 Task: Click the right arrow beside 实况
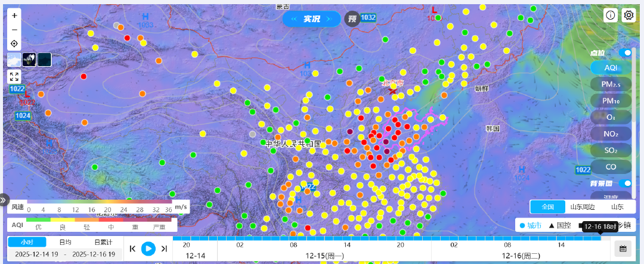pyautogui.click(x=329, y=19)
